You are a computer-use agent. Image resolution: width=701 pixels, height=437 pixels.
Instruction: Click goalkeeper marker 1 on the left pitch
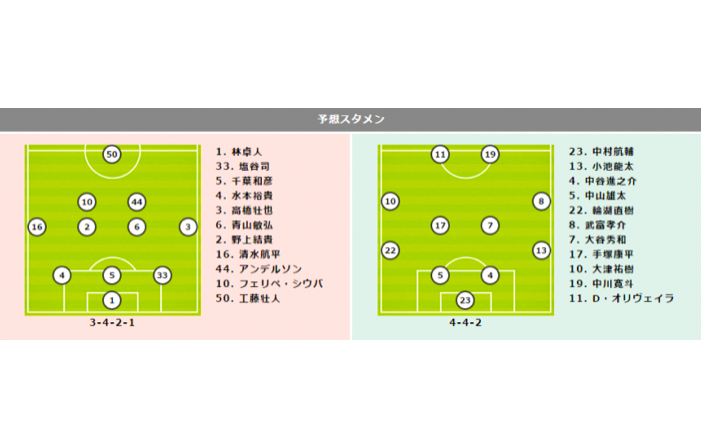112,299
